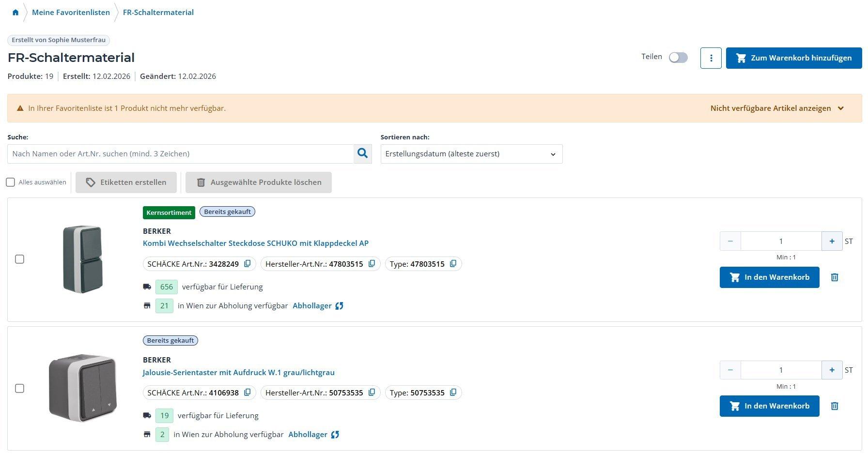Increase quantity of Kombi Wechselschalter

pos(832,241)
